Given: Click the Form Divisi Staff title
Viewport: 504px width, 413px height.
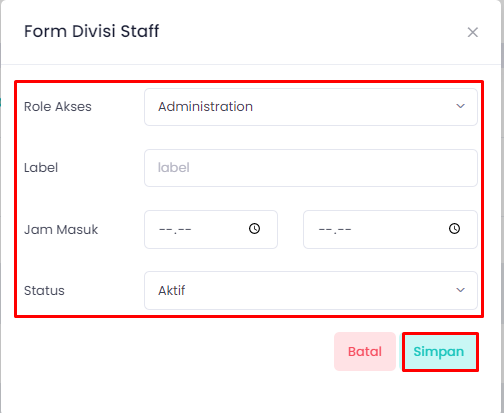Looking at the screenshot, I should click(92, 31).
